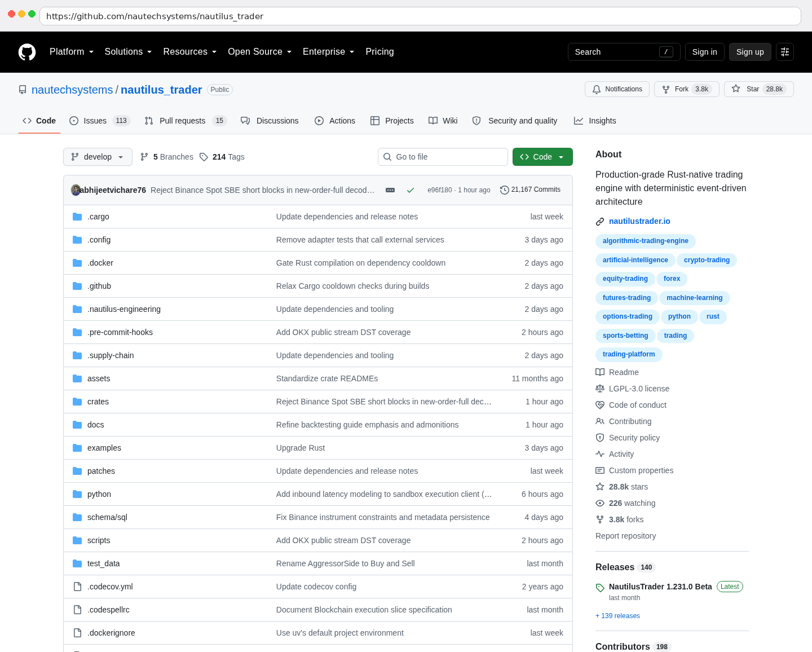This screenshot has width=812, height=652.
Task: Open the Insights tab
Action: point(595,121)
